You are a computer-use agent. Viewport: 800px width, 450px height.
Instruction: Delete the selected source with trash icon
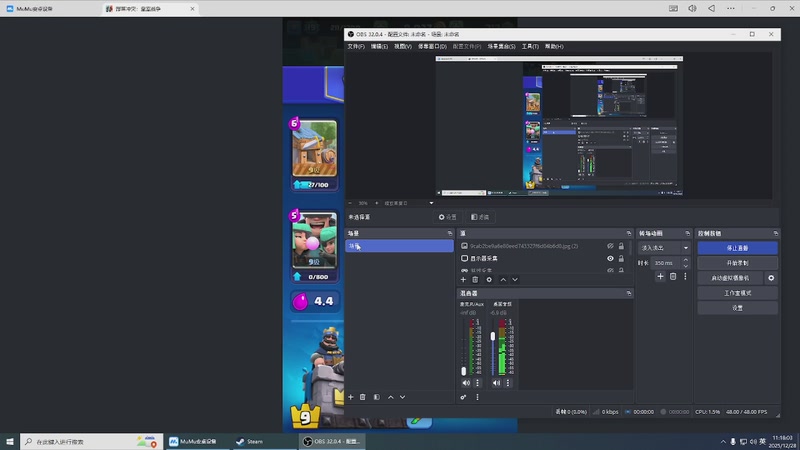[475, 280]
